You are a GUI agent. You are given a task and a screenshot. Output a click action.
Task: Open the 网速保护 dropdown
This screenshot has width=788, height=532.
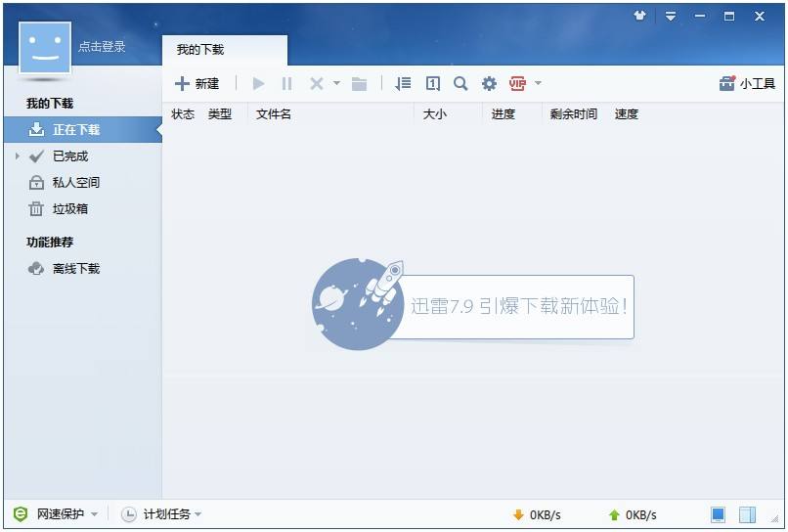(95, 514)
